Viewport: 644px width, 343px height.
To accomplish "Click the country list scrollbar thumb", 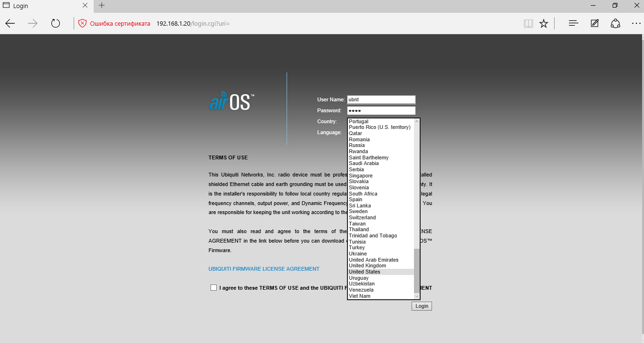I will click(417, 270).
